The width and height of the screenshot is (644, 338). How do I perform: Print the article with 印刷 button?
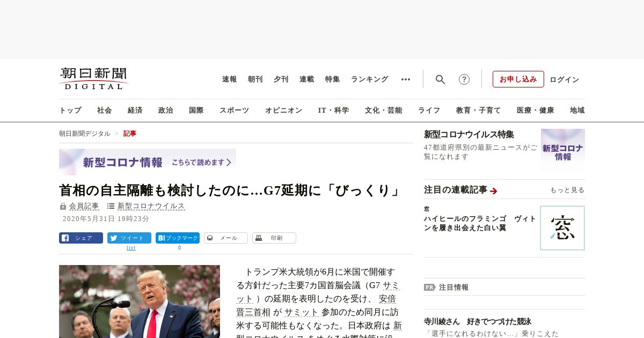[x=274, y=238]
